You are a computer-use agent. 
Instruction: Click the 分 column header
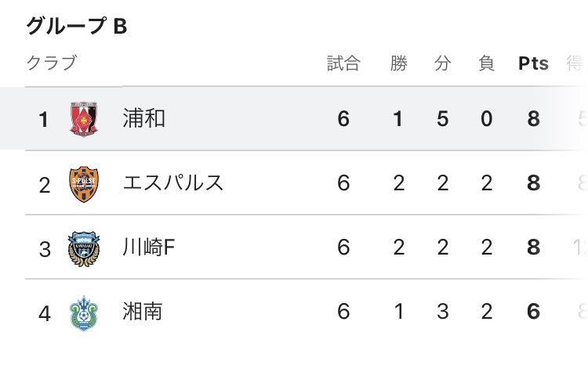[x=442, y=63]
